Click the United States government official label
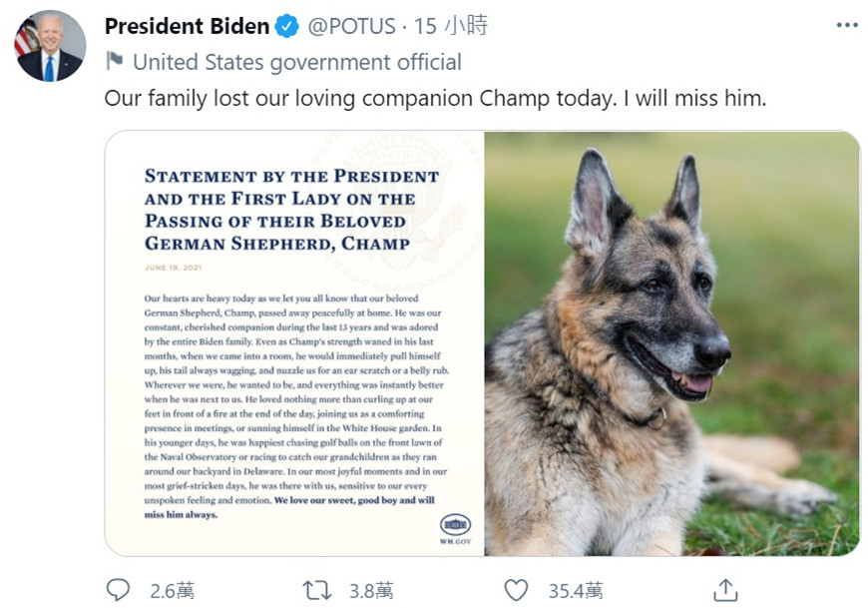 297,62
